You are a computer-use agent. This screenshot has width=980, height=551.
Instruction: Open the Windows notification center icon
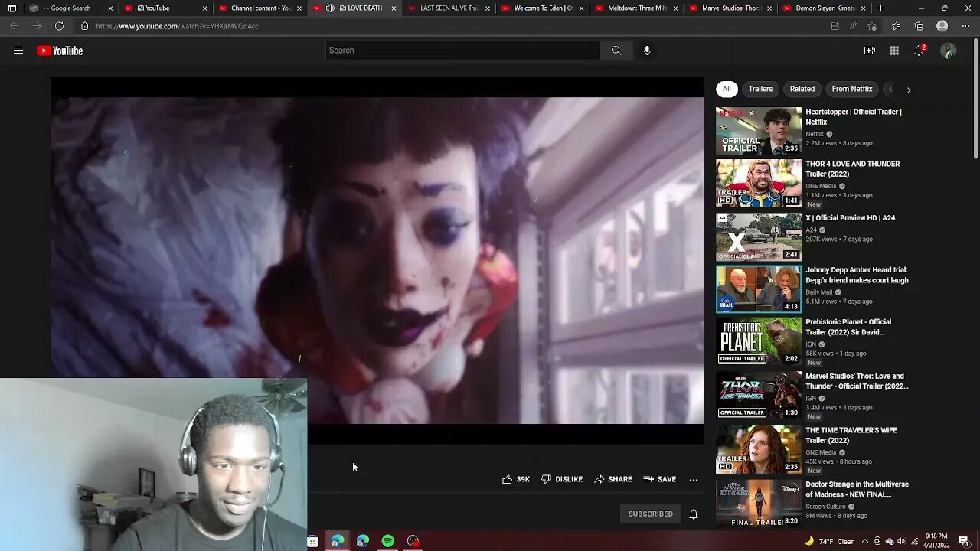[x=964, y=541]
